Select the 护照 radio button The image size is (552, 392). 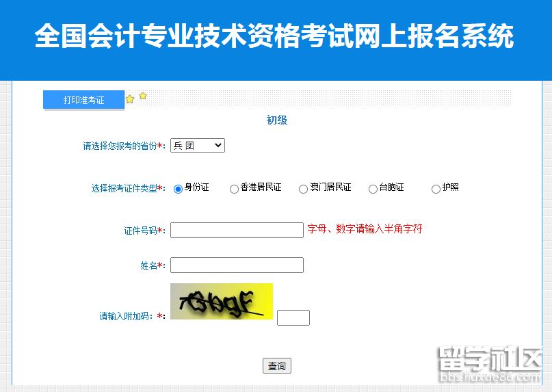(x=436, y=189)
